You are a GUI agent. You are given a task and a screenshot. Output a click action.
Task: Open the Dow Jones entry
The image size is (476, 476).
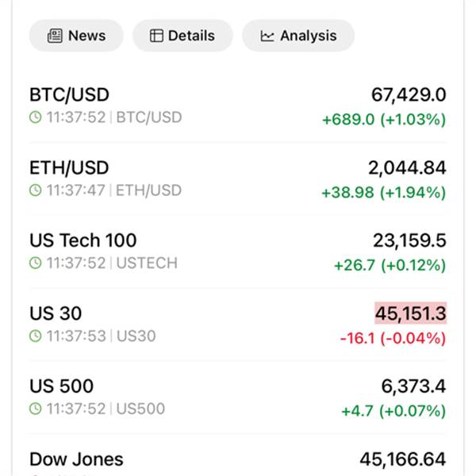tap(76, 459)
